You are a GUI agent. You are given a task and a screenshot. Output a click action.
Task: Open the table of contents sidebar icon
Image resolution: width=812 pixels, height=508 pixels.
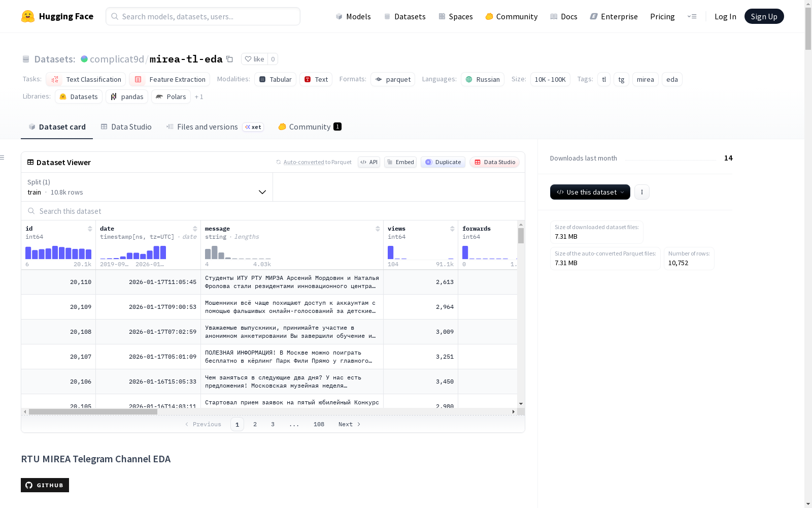[x=3, y=157]
